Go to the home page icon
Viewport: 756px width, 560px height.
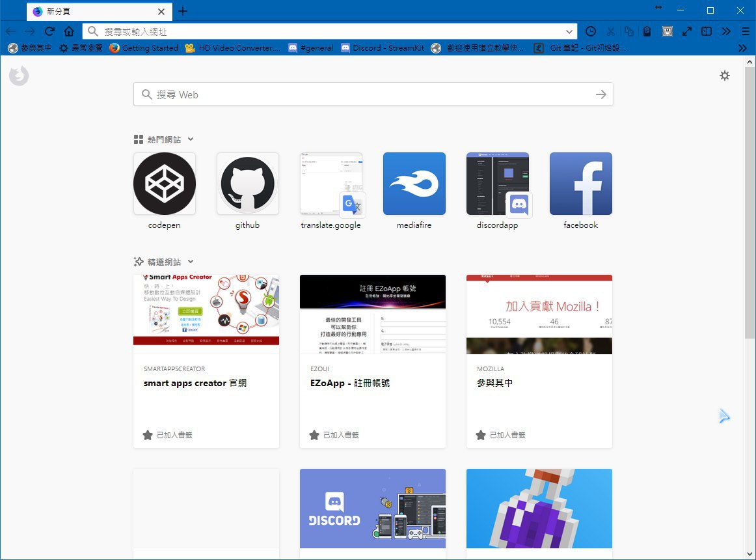pos(69,31)
